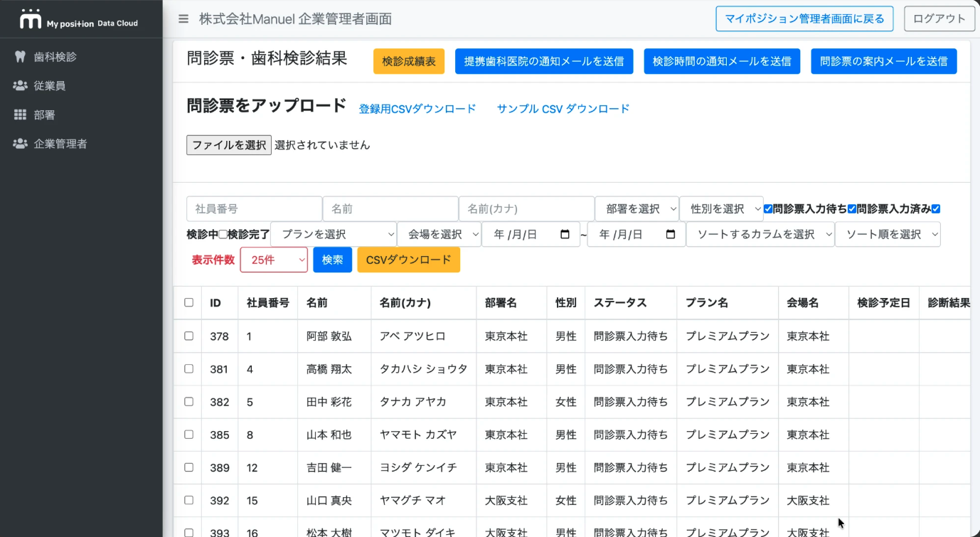Toggle the 問診票入力済み filter checkbox
The height and width of the screenshot is (537, 980).
[852, 209]
